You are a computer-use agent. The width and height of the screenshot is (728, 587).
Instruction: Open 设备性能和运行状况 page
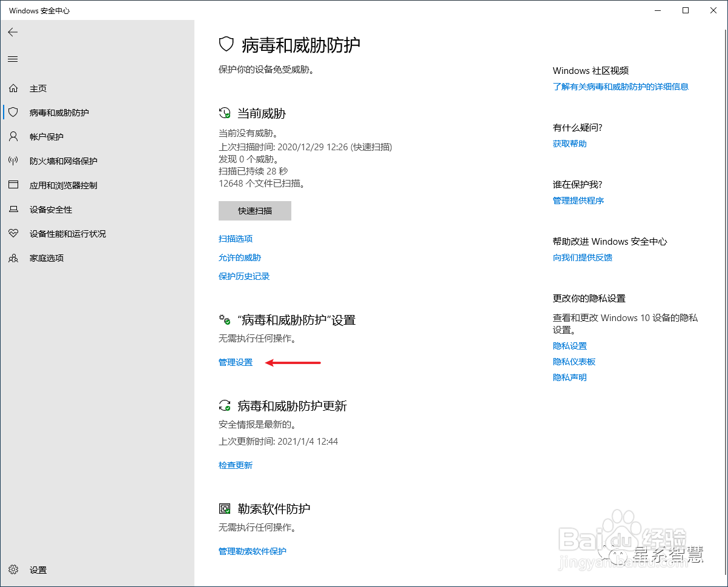pos(68,234)
